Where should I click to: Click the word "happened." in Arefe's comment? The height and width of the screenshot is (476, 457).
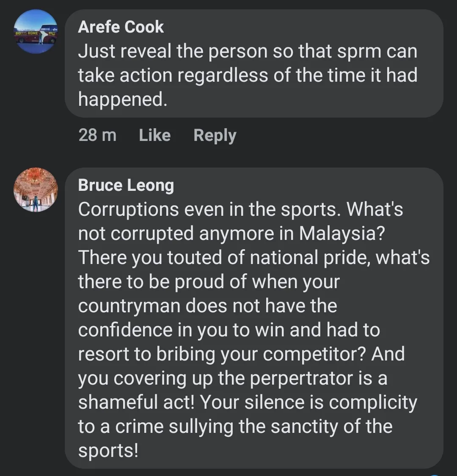[x=123, y=99]
